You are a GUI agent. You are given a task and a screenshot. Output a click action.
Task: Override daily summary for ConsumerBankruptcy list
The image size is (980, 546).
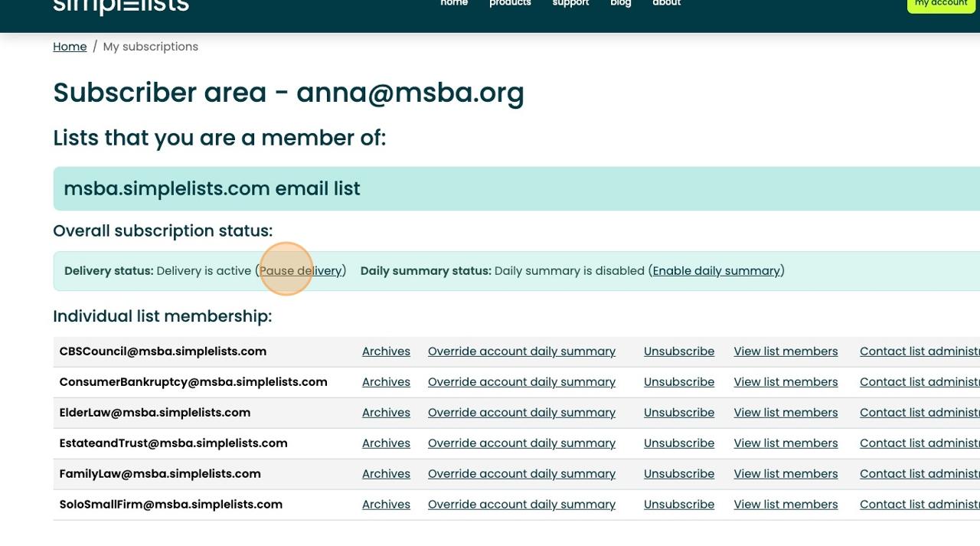521,382
